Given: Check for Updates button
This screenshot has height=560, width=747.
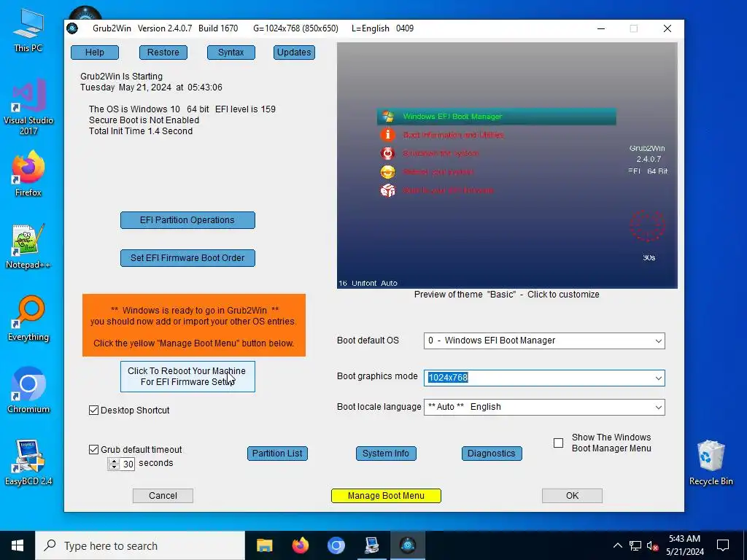Looking at the screenshot, I should point(294,52).
